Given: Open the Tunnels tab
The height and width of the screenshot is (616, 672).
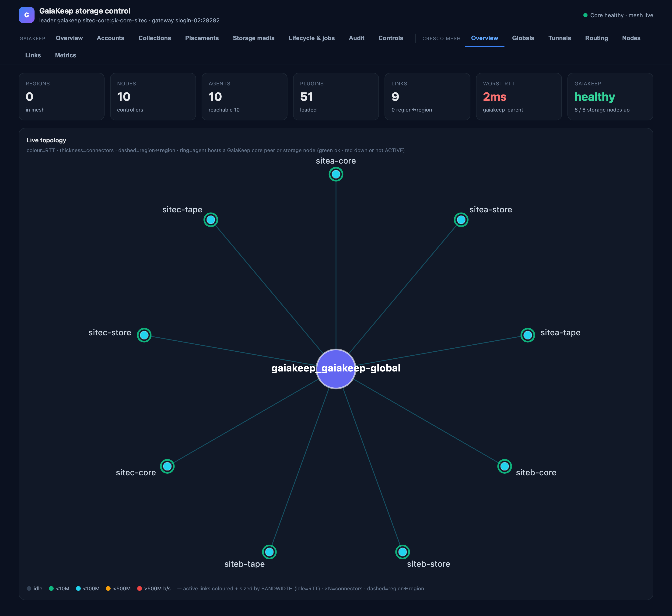Looking at the screenshot, I should [559, 38].
